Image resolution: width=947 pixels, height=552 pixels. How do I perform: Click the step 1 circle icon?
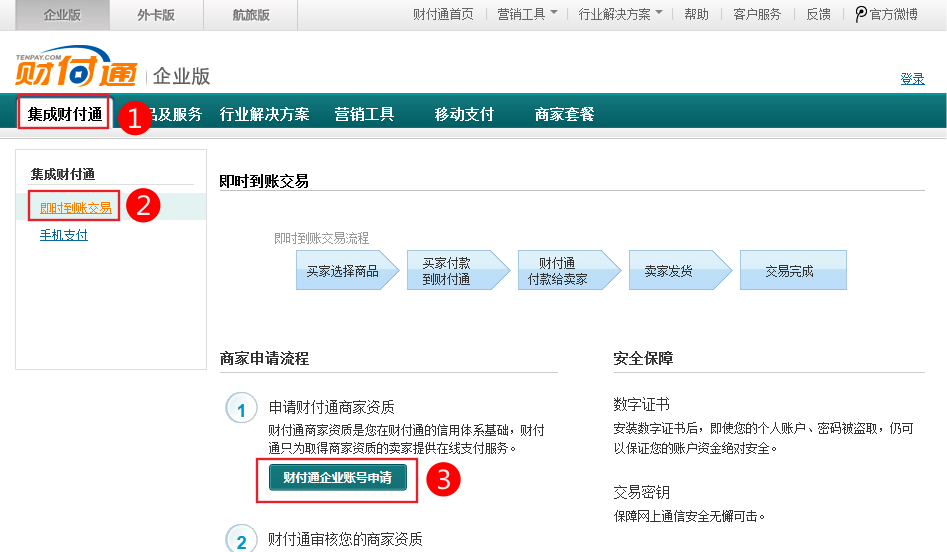241,409
